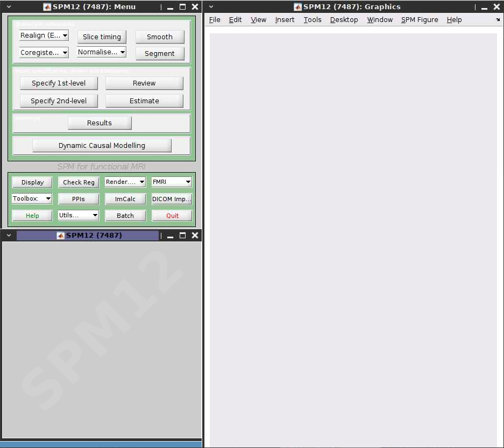Open the Tools menu in the Graphics window
The width and height of the screenshot is (504, 448).
tap(313, 20)
